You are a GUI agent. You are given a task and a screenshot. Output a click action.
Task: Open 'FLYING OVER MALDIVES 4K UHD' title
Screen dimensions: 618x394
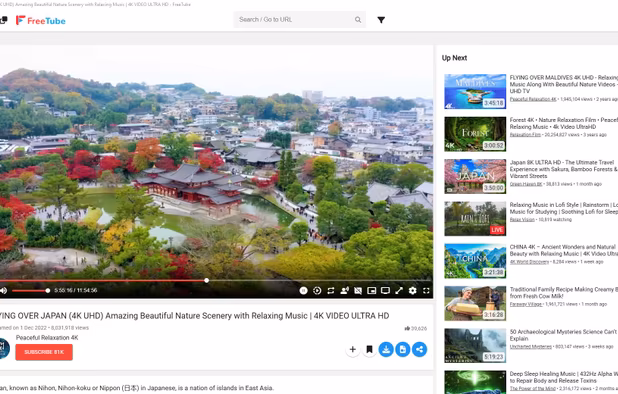point(564,84)
